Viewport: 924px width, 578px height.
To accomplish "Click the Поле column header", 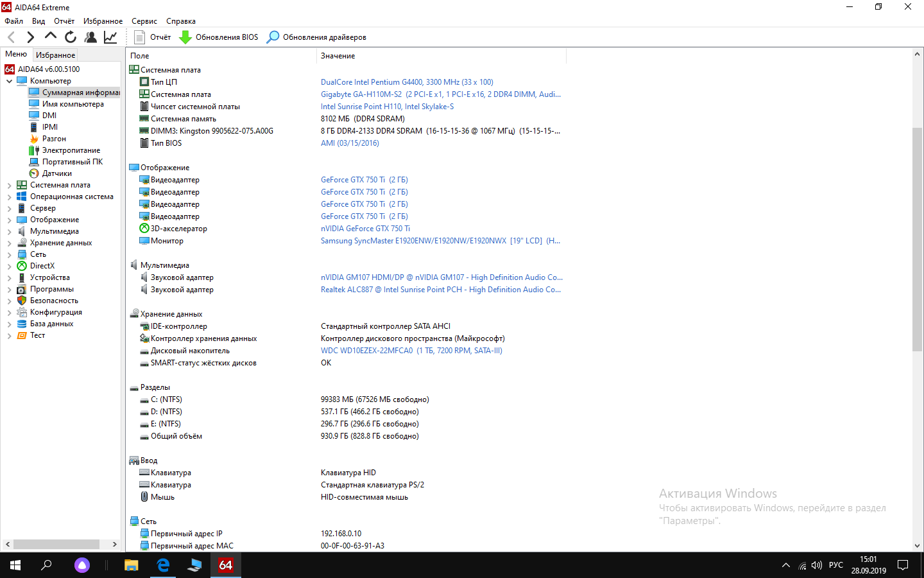I will (x=221, y=56).
